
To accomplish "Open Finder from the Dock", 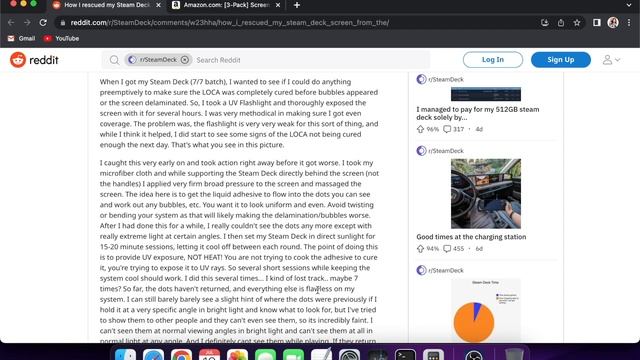I will (x=125, y=354).
